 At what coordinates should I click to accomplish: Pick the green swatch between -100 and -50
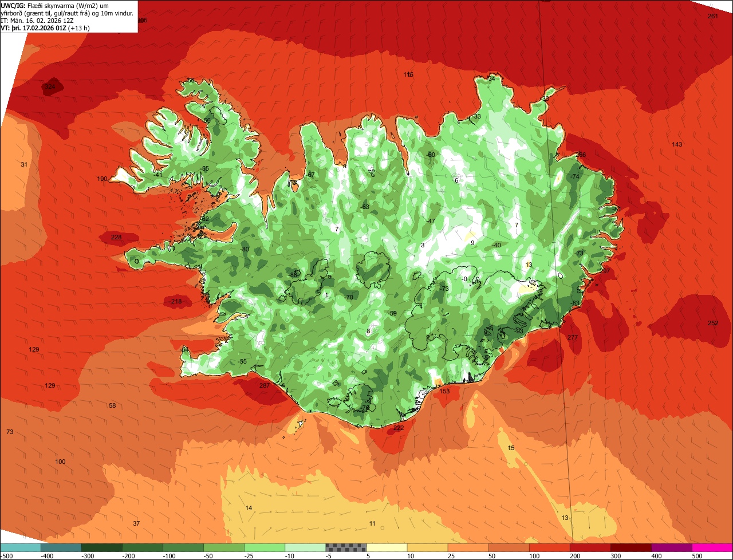coord(183,547)
